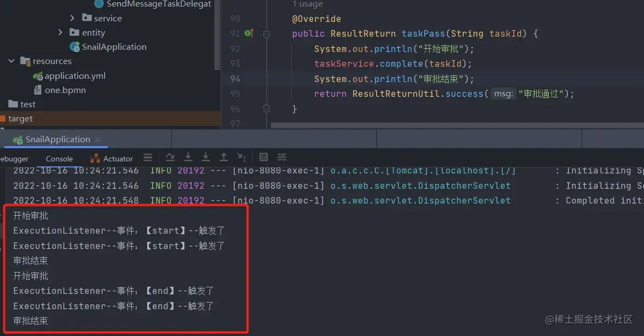Click the Force Step Into debug icon
Image resolution: width=644 pixels, height=336 pixels.
(x=206, y=157)
